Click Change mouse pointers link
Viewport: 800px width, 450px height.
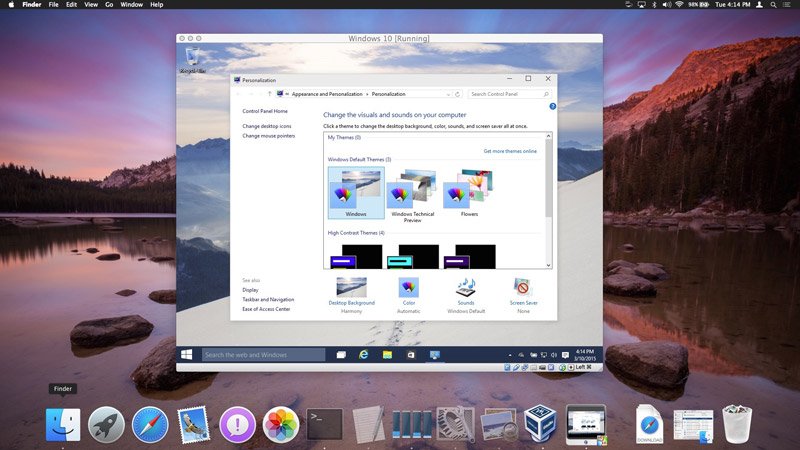click(x=268, y=136)
